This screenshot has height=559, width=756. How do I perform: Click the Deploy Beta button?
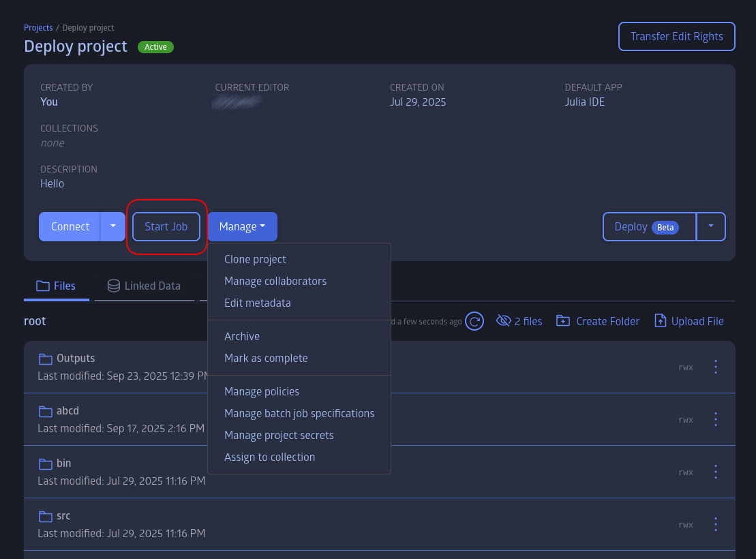pyautogui.click(x=649, y=227)
